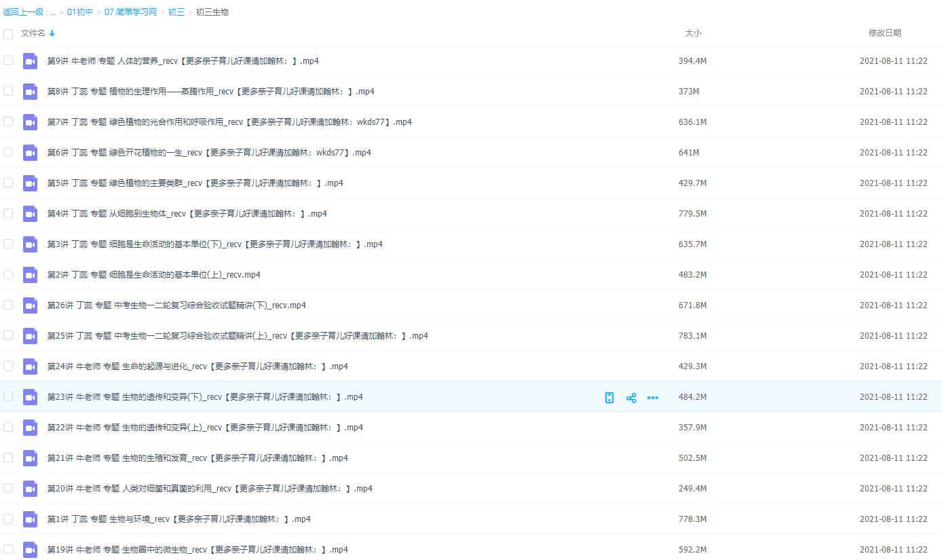Viewport: 942px width, 560px height.
Task: Click the send-to-phone icon on 第23讲 row
Action: click(609, 398)
